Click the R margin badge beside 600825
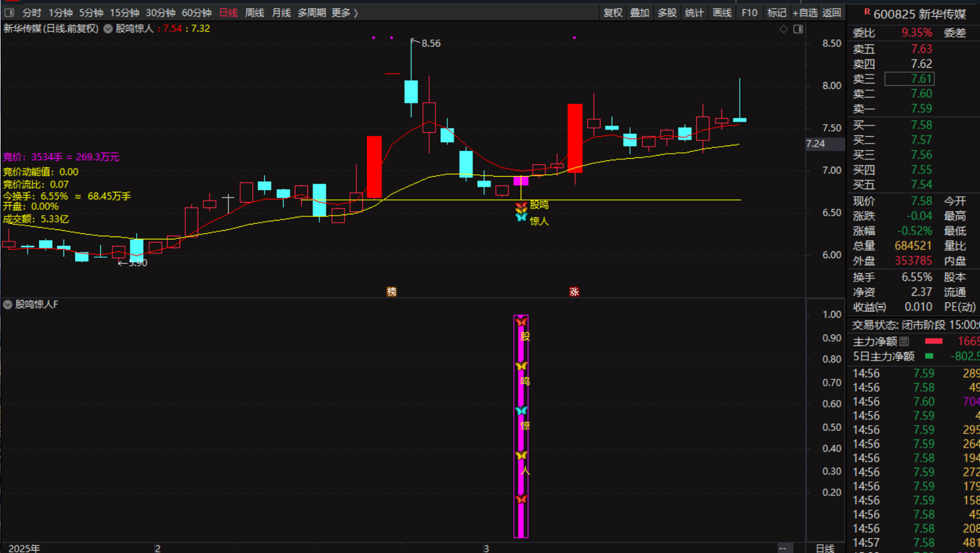Image resolution: width=980 pixels, height=553 pixels. 867,12
